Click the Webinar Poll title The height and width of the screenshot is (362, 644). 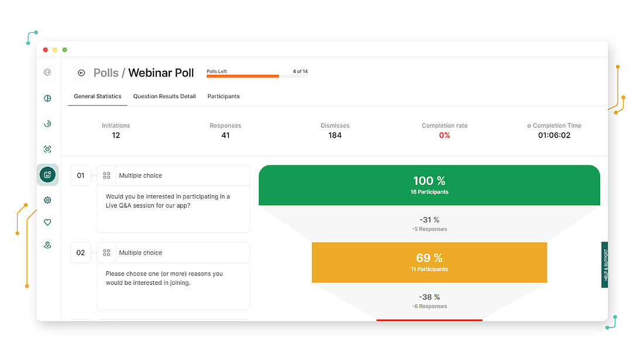click(x=161, y=73)
